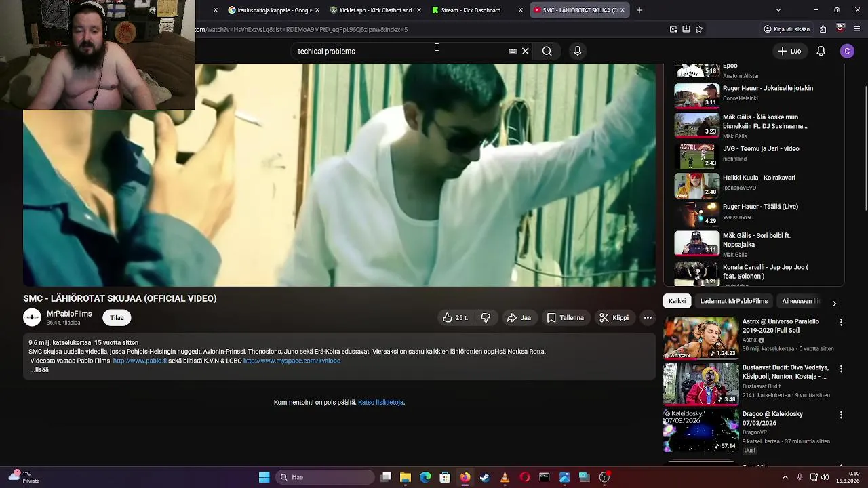List all tabs dropdown arrow
This screenshot has height=488, width=868.
pos(778,10)
